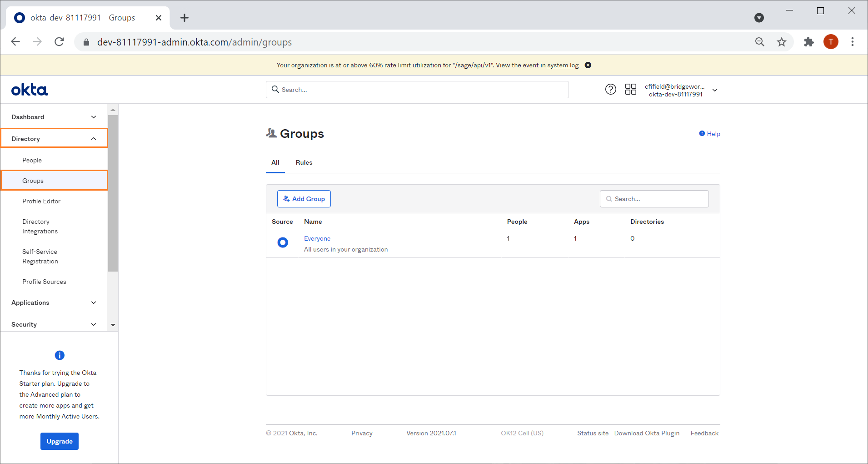Click the sidebar scrollbar thumb
The width and height of the screenshot is (868, 464).
click(x=113, y=193)
